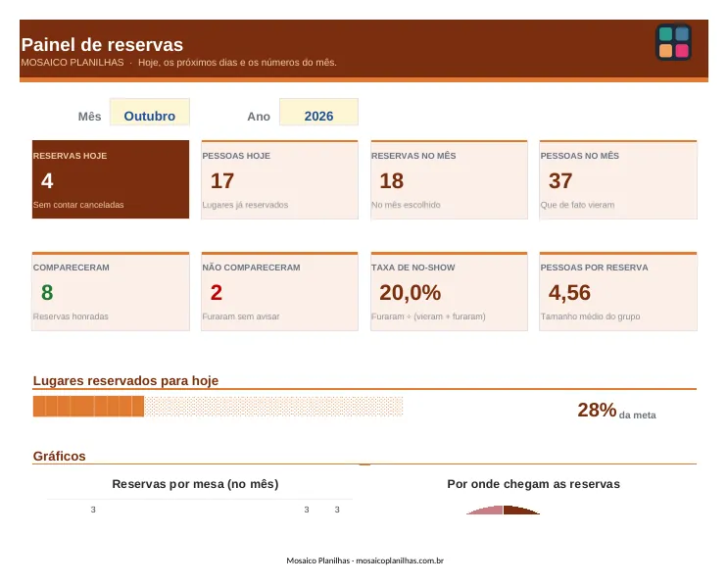Click the Pessoas no Mês value 37
The image size is (728, 585).
click(x=560, y=180)
